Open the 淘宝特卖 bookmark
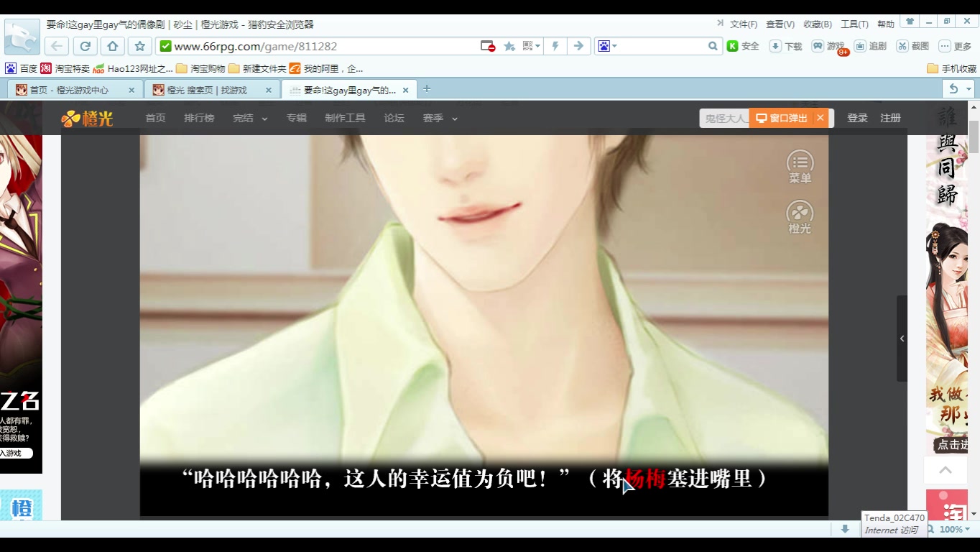Screen dimensions: 980x552 [65, 69]
